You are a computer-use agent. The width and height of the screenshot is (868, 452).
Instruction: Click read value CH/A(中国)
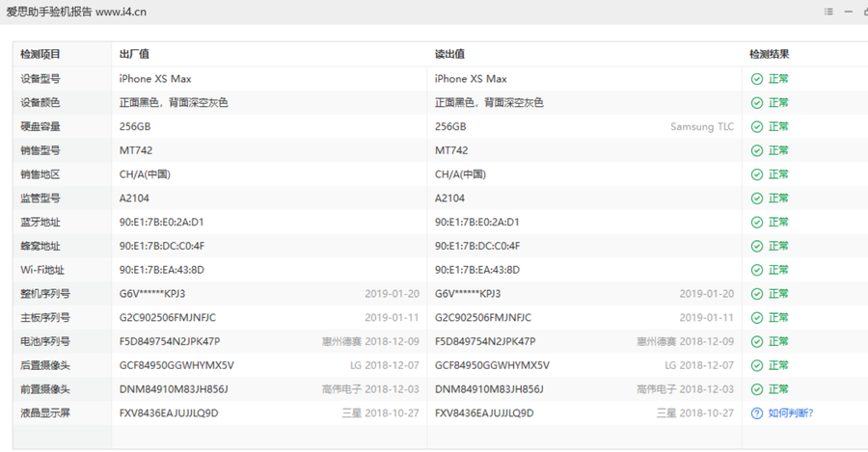pyautogui.click(x=460, y=174)
